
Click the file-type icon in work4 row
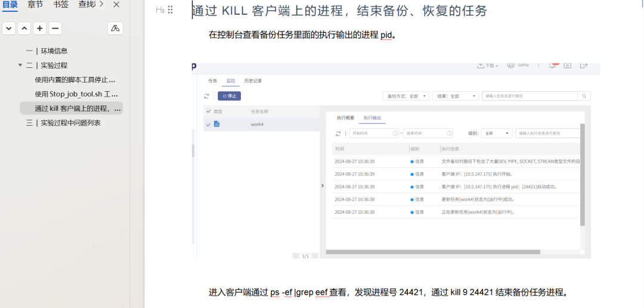[x=216, y=124]
